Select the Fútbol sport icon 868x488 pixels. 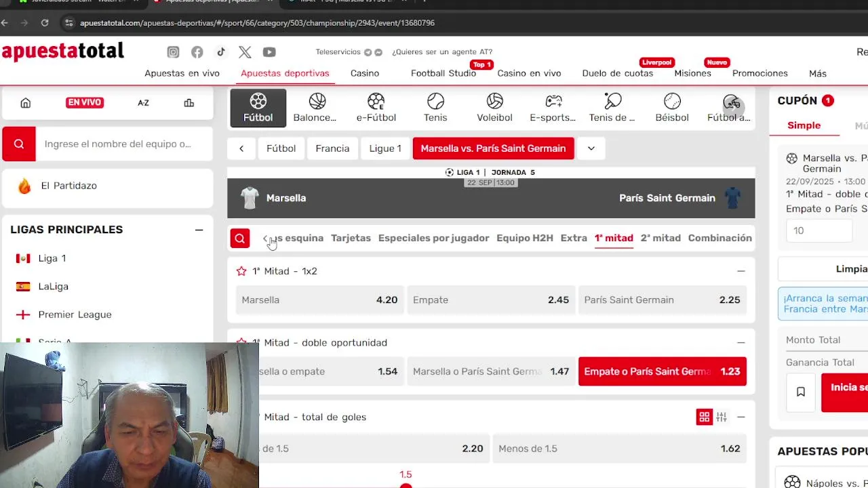coord(258,108)
